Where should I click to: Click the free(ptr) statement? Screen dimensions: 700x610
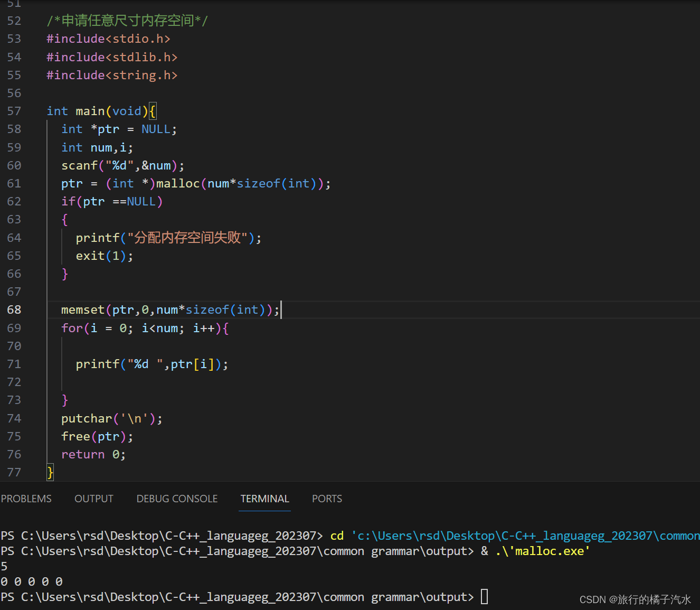(97, 436)
